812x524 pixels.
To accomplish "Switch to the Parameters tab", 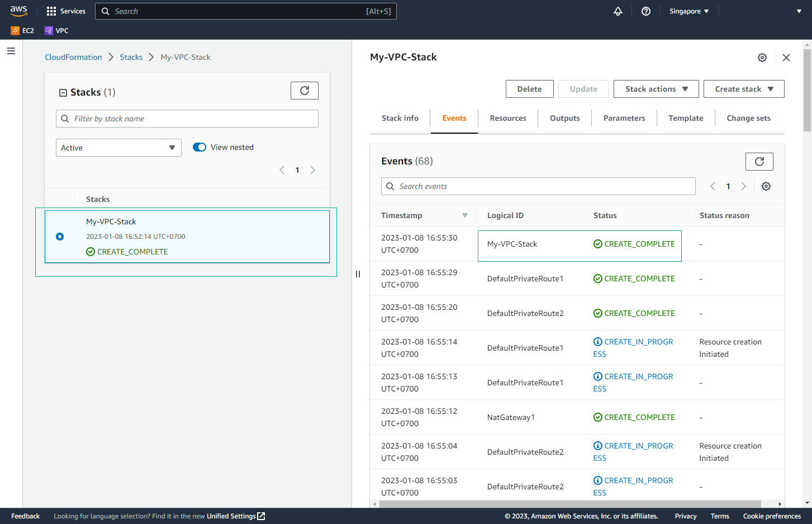I will tap(624, 118).
